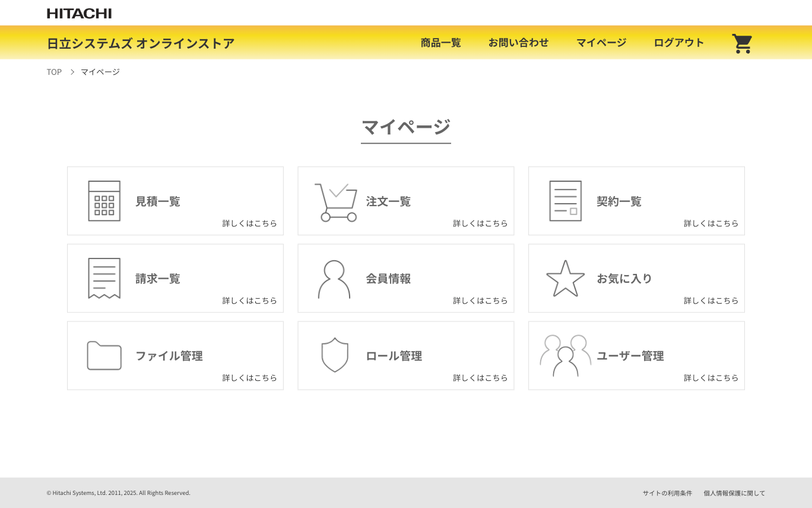This screenshot has height=508, width=812.
Task: Click TOP in the breadcrumb trail
Action: pos(54,71)
